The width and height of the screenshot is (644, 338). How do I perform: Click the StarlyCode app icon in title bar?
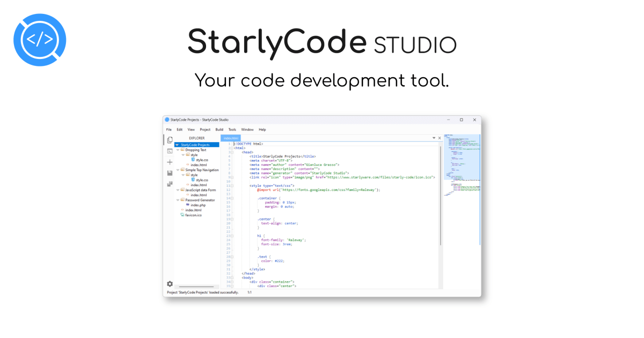[167, 120]
